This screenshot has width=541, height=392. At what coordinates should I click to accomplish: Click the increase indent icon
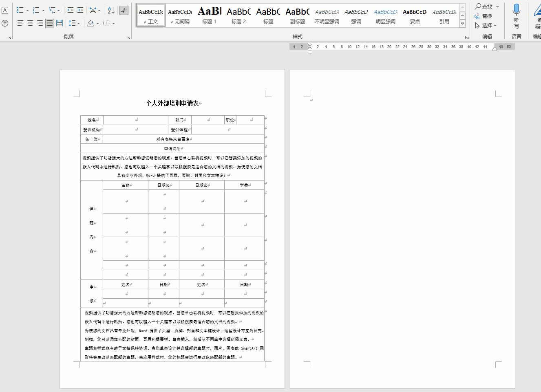click(x=80, y=10)
